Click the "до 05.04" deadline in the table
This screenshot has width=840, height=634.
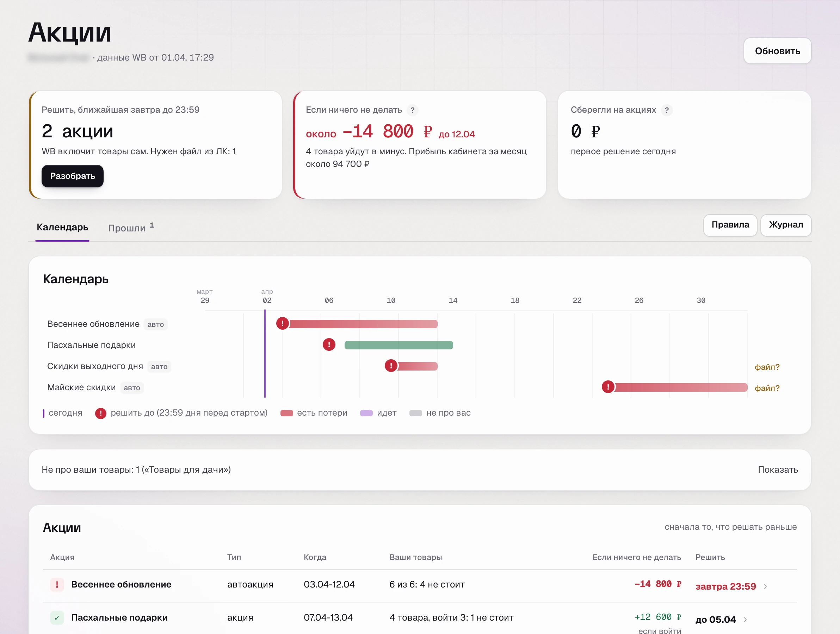(715, 620)
